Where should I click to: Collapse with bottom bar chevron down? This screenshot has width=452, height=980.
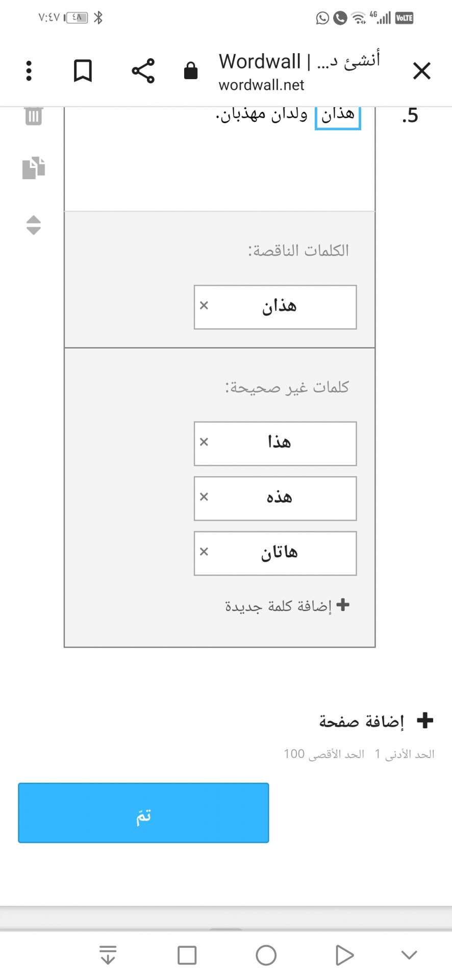409,955
